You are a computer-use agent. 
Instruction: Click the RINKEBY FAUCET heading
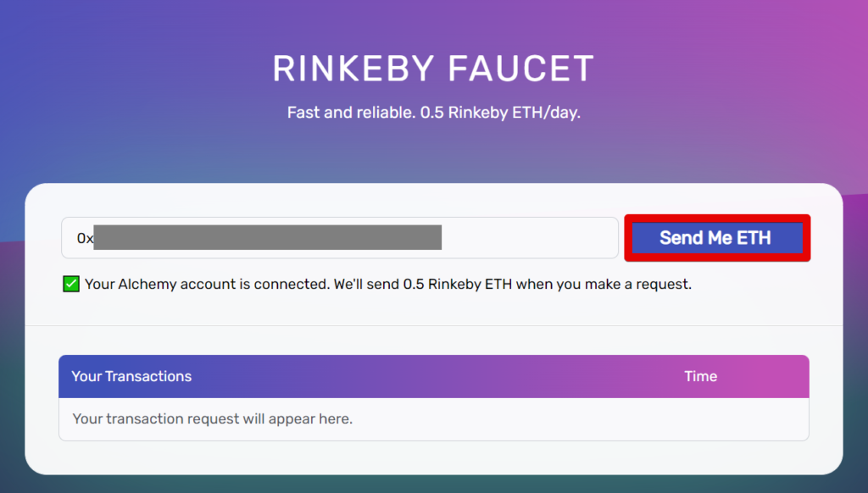433,69
